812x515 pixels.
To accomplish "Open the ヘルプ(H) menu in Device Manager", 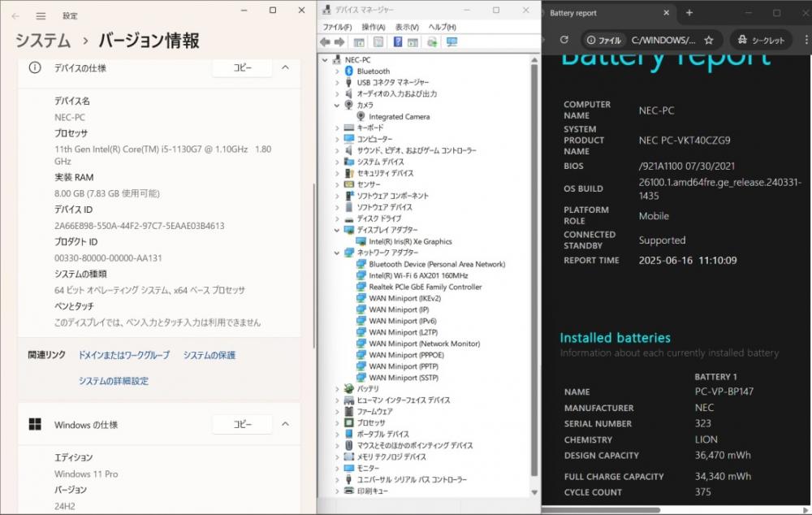I will click(443, 27).
